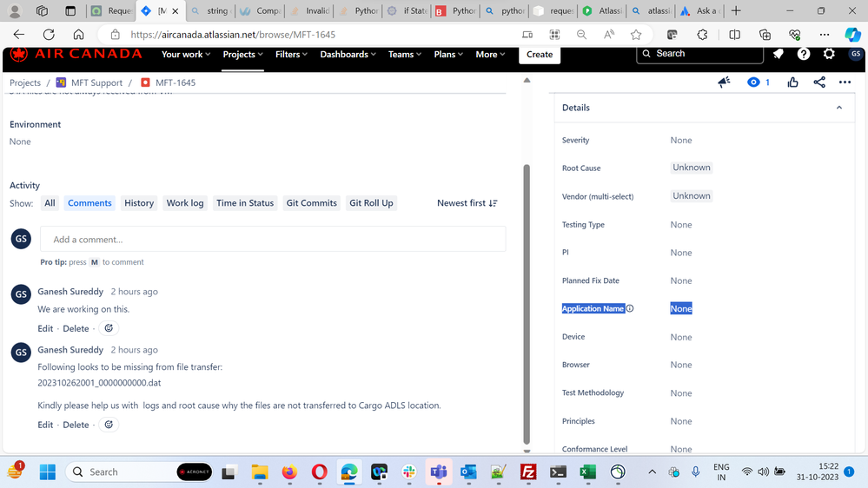Open Jira notifications bell

(x=779, y=54)
